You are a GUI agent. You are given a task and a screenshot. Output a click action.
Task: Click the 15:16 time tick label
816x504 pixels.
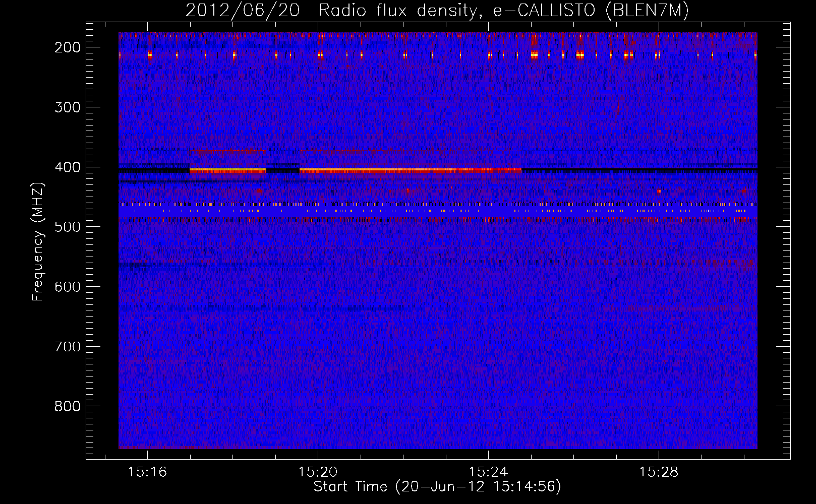pos(147,472)
